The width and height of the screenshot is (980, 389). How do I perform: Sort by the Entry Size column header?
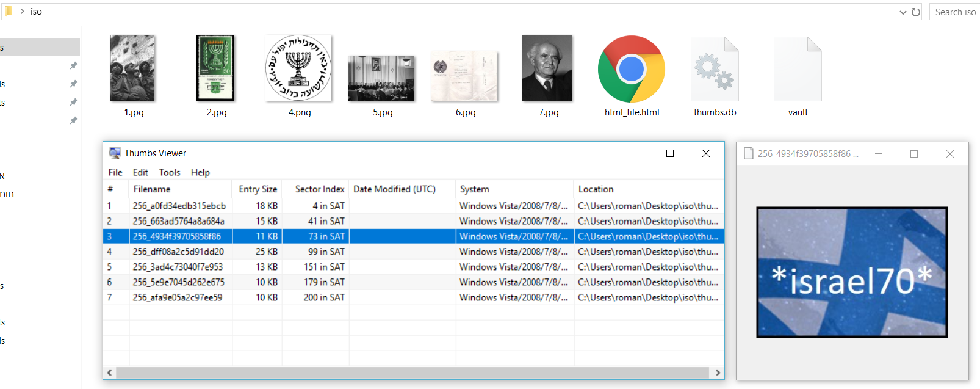[257, 189]
